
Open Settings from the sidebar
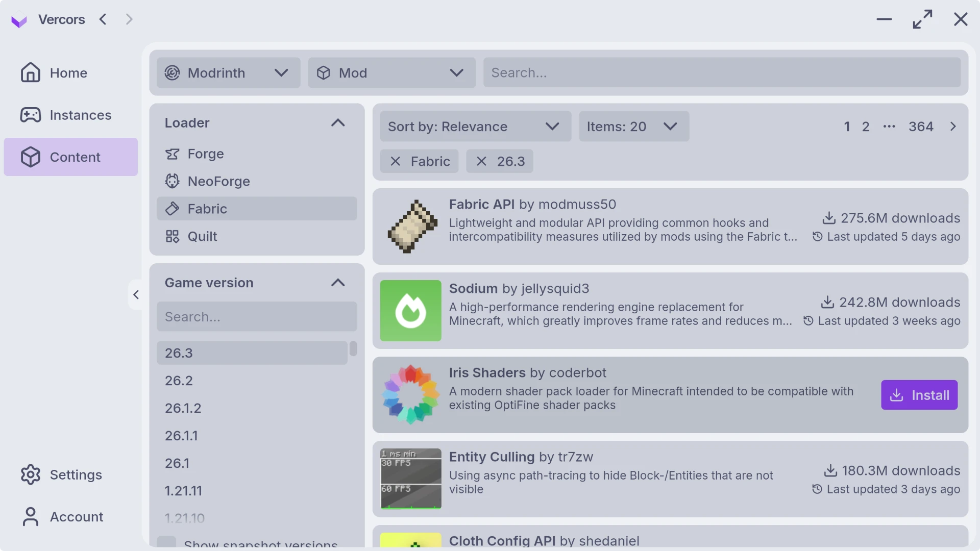pyautogui.click(x=71, y=475)
